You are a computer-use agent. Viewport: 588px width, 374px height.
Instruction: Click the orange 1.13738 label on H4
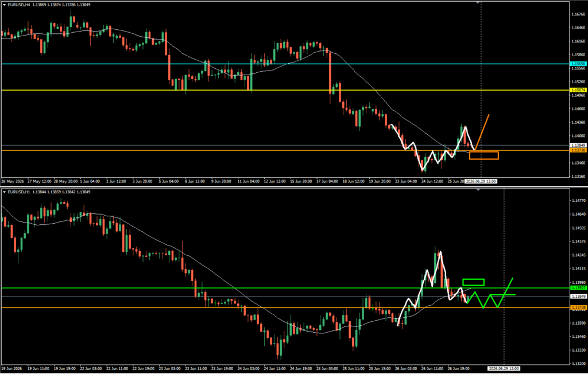[x=578, y=150]
